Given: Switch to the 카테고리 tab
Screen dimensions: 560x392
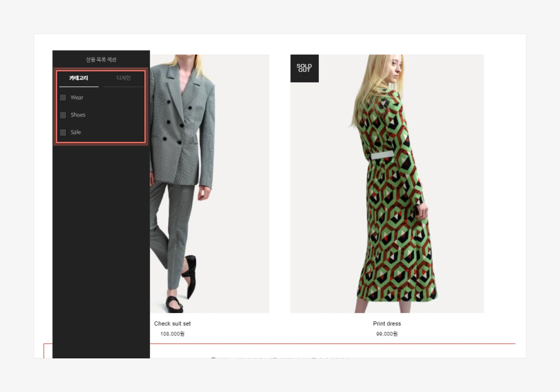Looking at the screenshot, I should (x=79, y=78).
